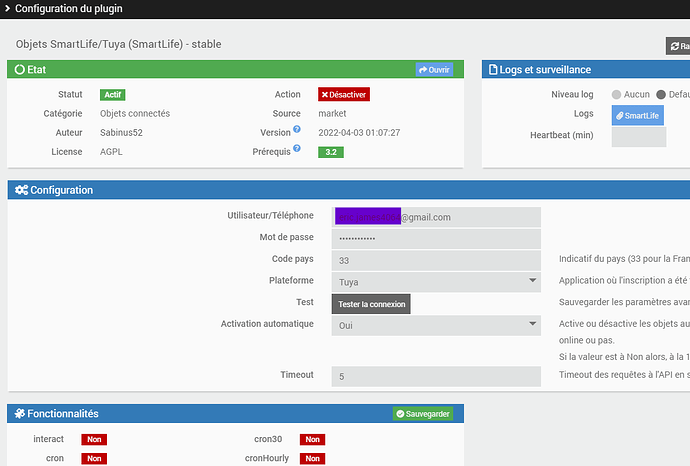The width and height of the screenshot is (690, 466).
Task: Select the Aucun log level radio
Action: tap(617, 95)
